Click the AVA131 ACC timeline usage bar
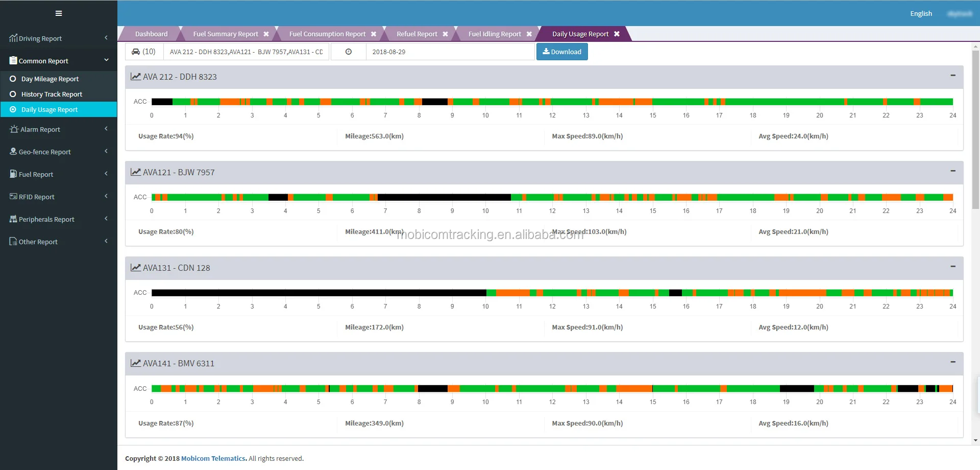 point(552,293)
